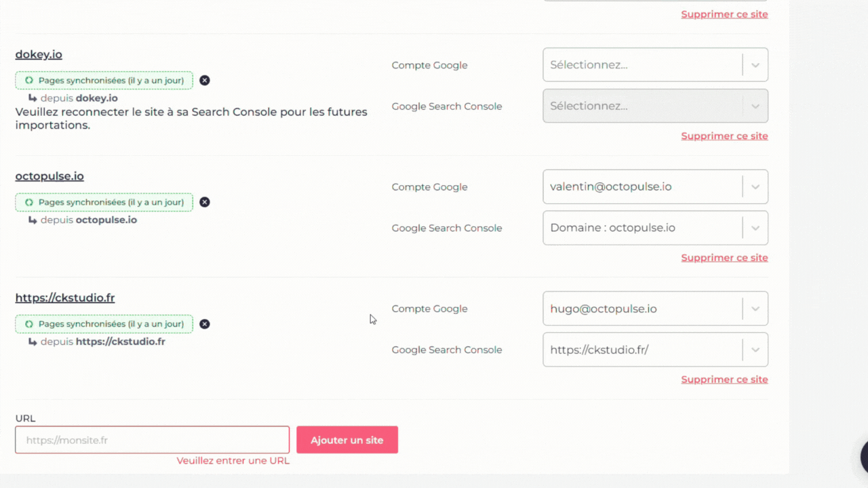Click 'depuis dokey.io' text
Viewport: 868px width, 488px height.
pyautogui.click(x=79, y=98)
